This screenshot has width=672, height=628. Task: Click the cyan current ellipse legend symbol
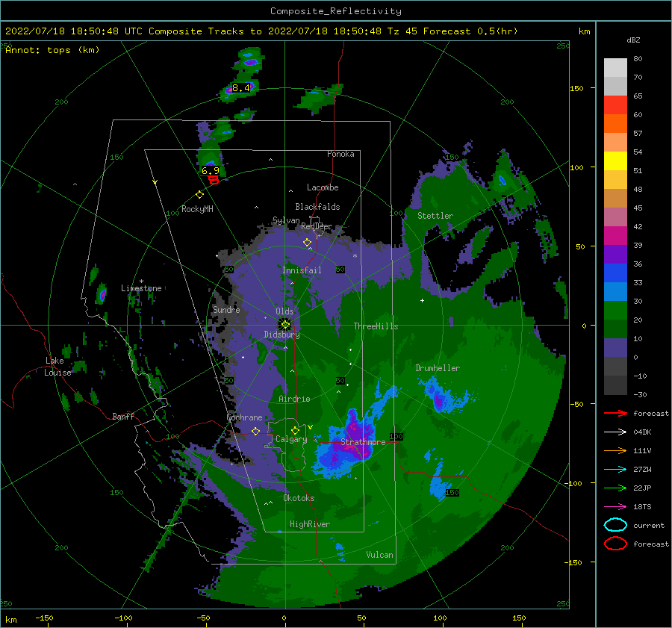point(615,525)
